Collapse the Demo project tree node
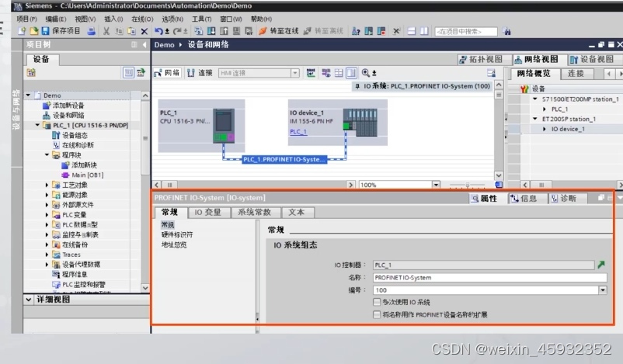The width and height of the screenshot is (623, 364). (28, 95)
